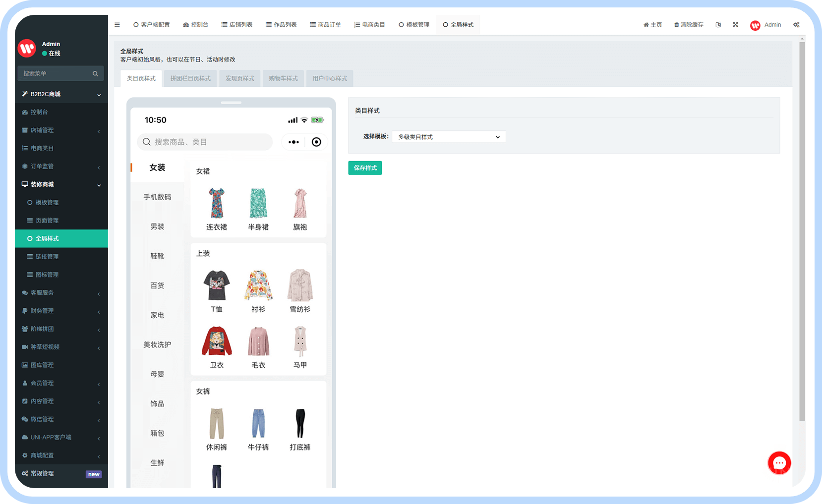Screen dimensions: 822x504
Task: Click the fullscreen expand icon in top bar
Action: point(735,25)
